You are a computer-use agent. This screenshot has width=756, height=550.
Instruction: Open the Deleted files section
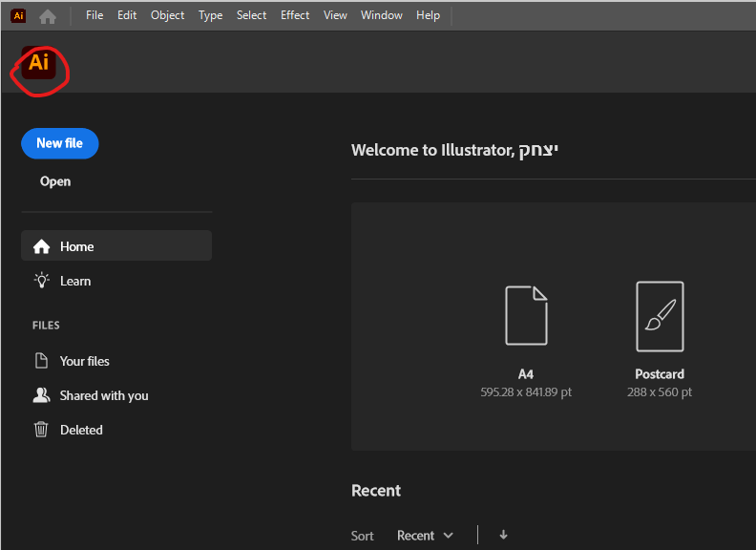(81, 430)
